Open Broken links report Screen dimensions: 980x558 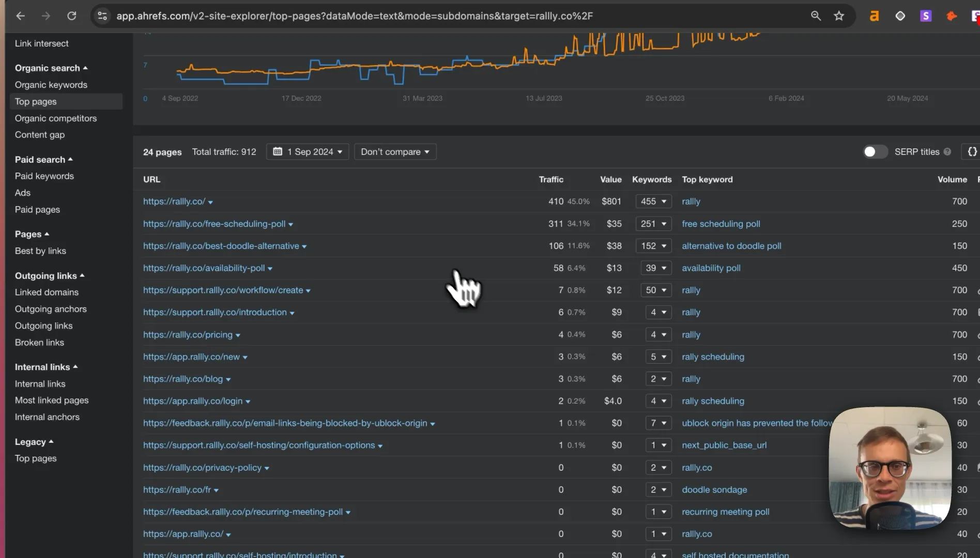39,343
